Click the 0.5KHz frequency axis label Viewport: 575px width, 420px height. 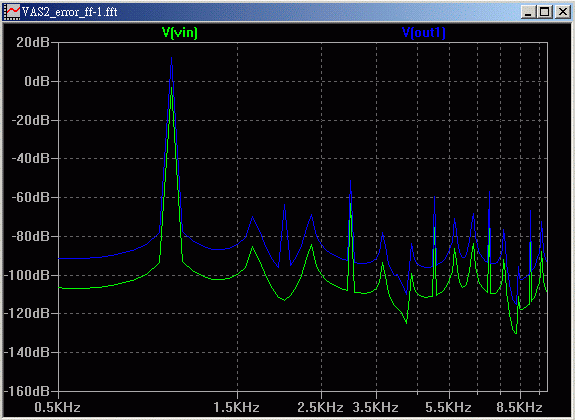click(x=58, y=407)
